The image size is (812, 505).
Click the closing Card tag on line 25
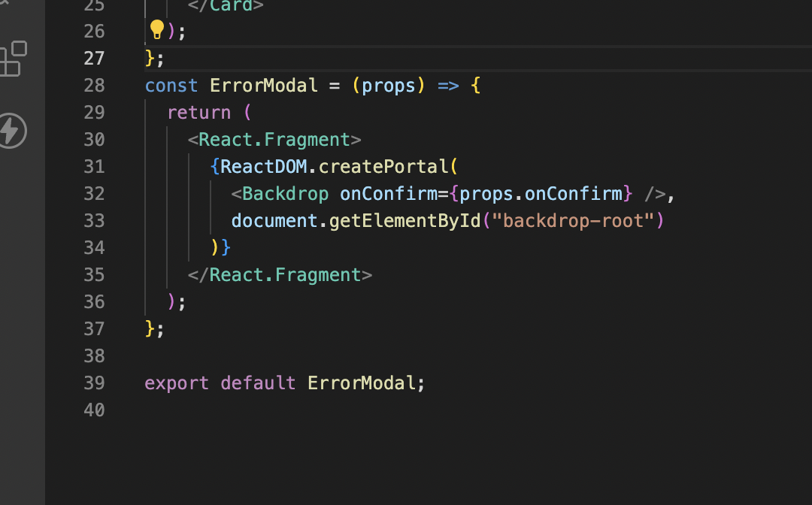(226, 6)
